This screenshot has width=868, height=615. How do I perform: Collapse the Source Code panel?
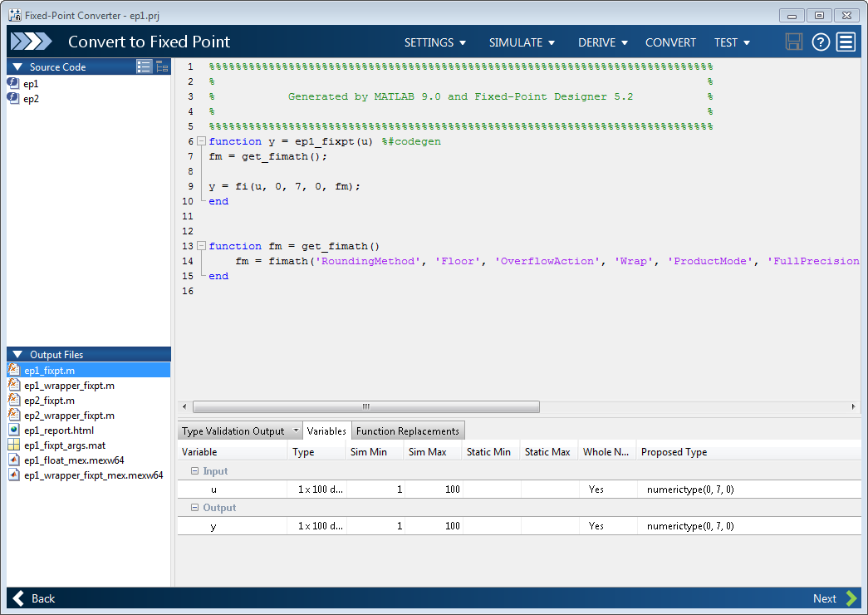pos(17,67)
